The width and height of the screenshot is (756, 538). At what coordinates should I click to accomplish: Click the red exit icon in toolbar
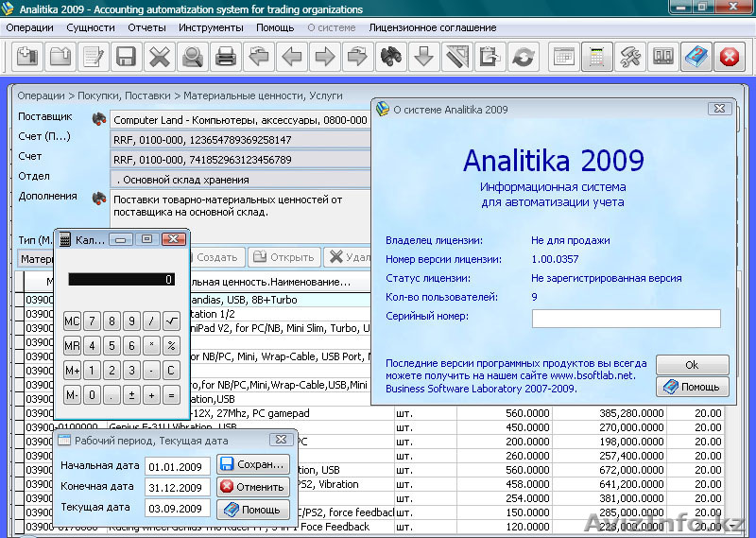coord(729,57)
